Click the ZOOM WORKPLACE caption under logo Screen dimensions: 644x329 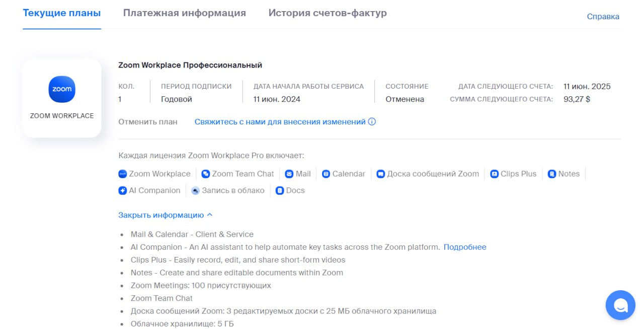(62, 116)
